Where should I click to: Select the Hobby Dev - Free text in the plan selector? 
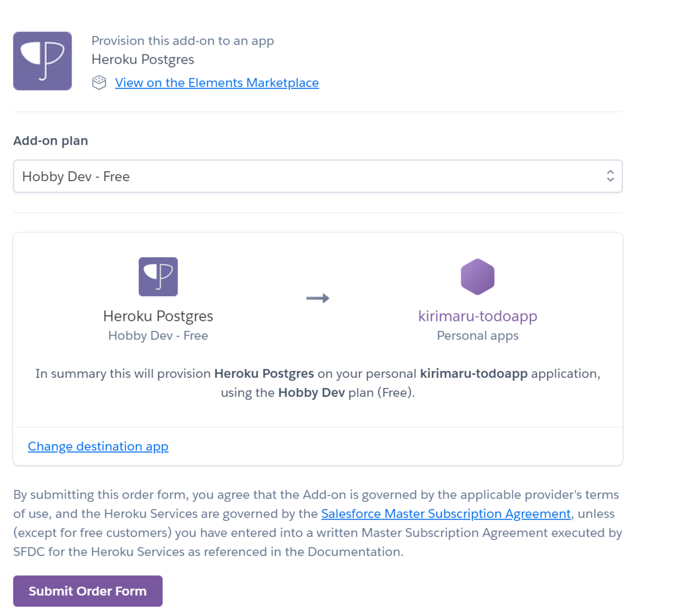click(x=76, y=177)
